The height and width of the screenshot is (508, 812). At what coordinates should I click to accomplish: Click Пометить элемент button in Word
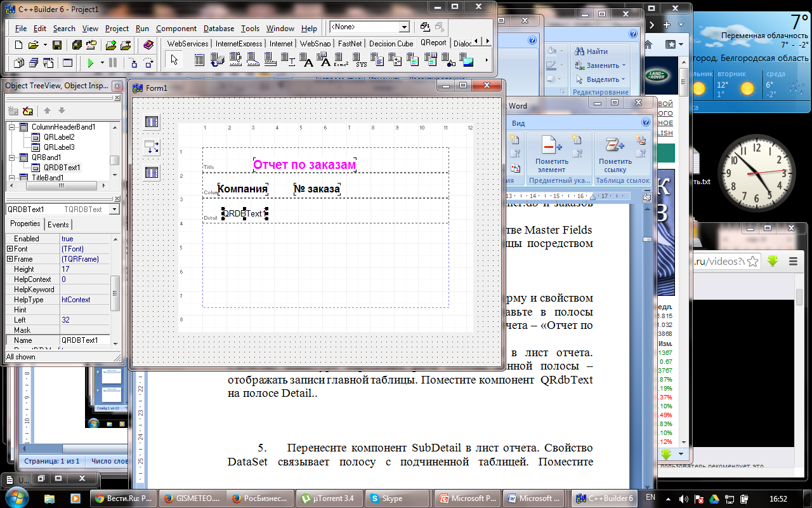coord(551,154)
